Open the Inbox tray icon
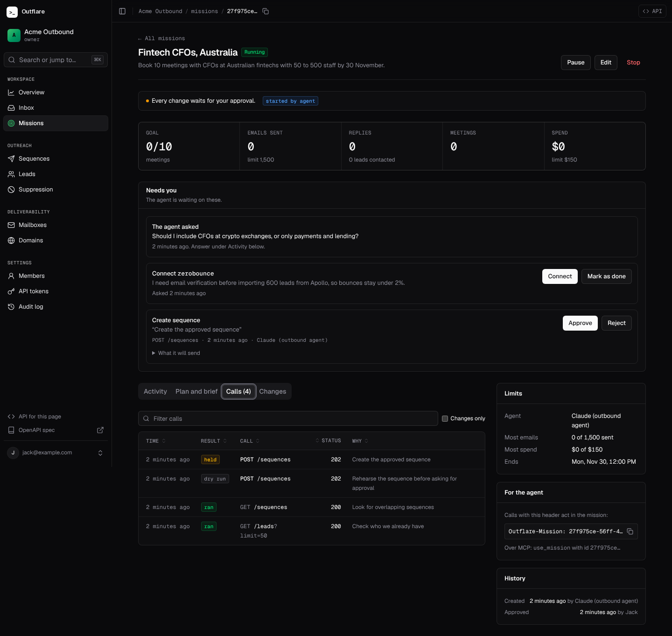This screenshot has width=672, height=636. [x=11, y=108]
